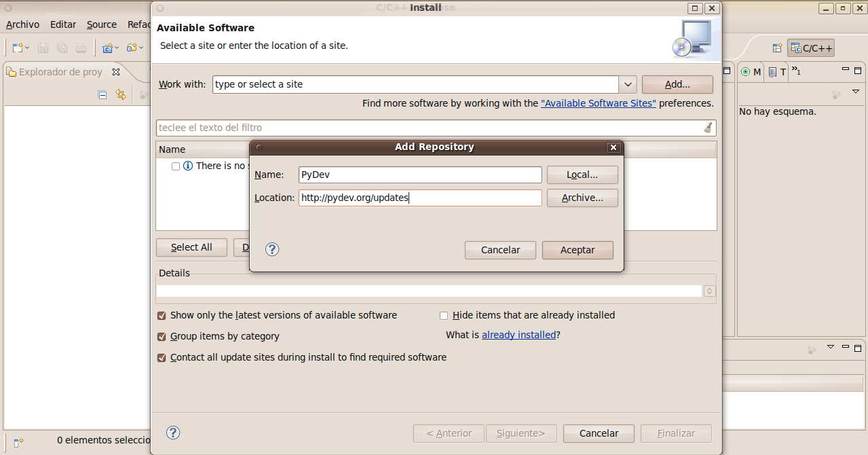Viewport: 868px width, 455px height.
Task: Switch to the T view tab
Action: point(777,72)
